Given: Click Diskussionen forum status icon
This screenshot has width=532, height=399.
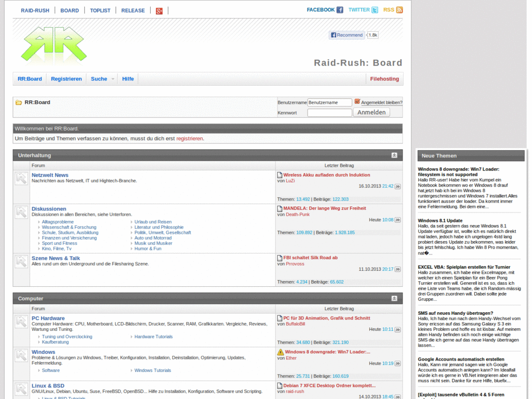Looking at the screenshot, I should coord(21,212).
